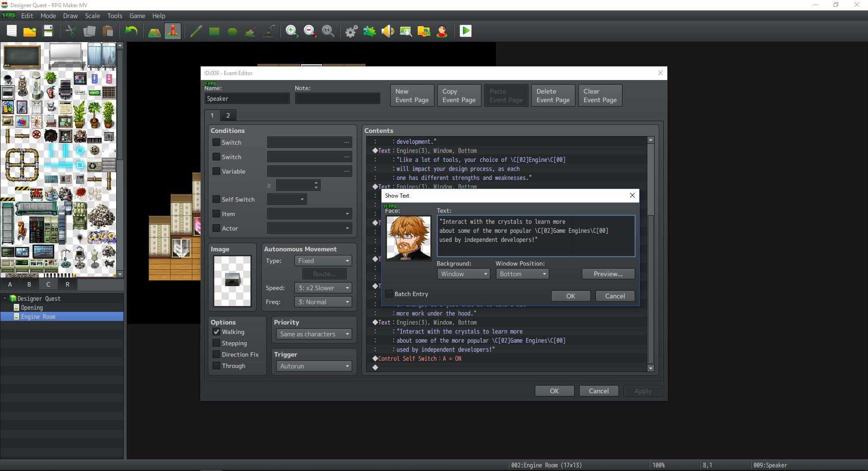Open the Tools menu
868x471 pixels.
[x=114, y=15]
